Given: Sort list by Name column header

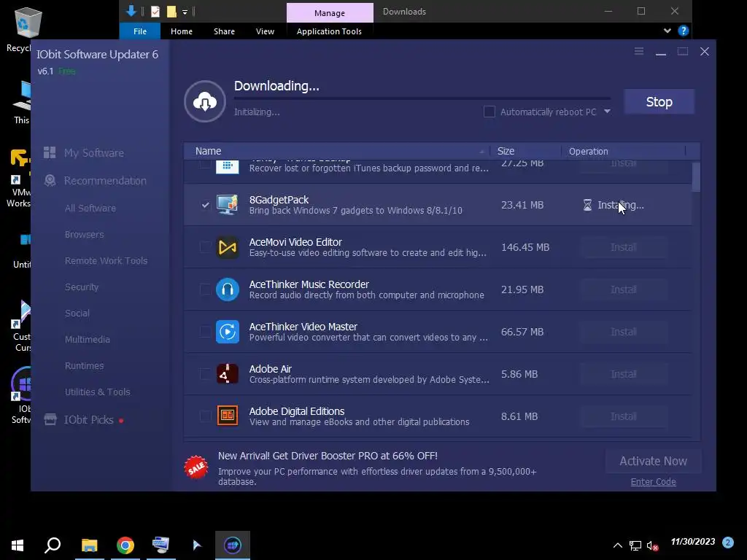Looking at the screenshot, I should pos(337,151).
